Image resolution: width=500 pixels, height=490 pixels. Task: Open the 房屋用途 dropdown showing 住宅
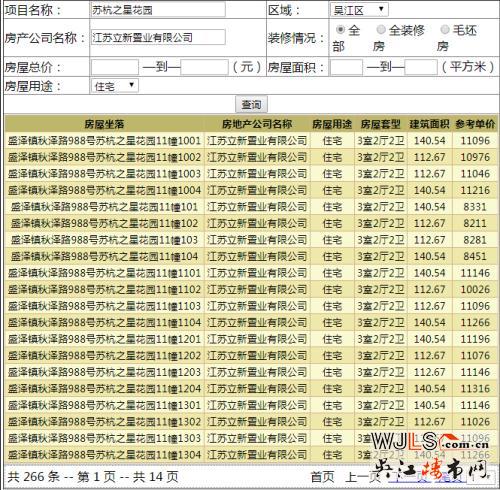pos(115,86)
